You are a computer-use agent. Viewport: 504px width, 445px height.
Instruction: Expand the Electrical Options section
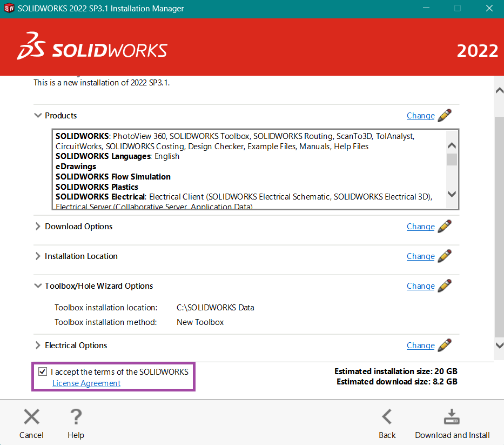[38, 346]
